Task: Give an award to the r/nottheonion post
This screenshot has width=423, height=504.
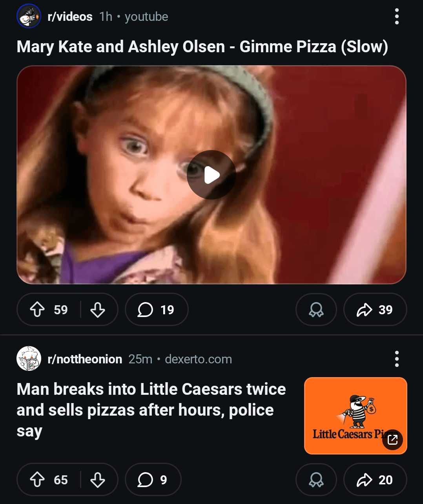Action: (316, 480)
